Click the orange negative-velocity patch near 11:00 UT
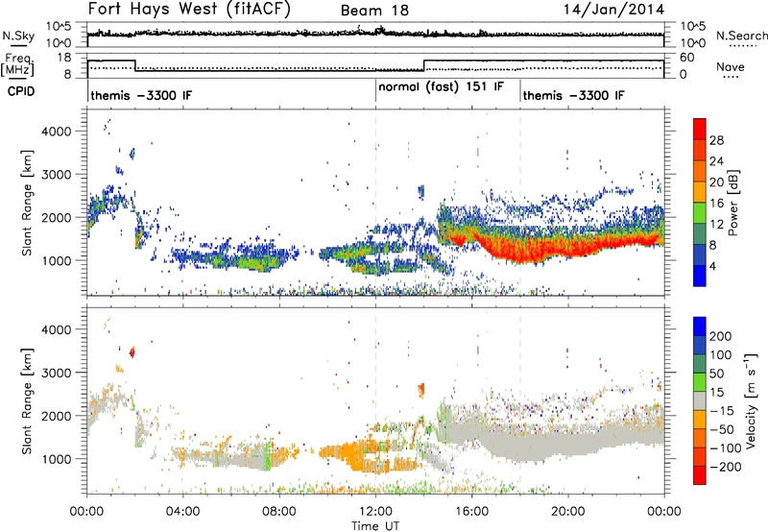Screen dimensions: 768x532 click(x=350, y=454)
